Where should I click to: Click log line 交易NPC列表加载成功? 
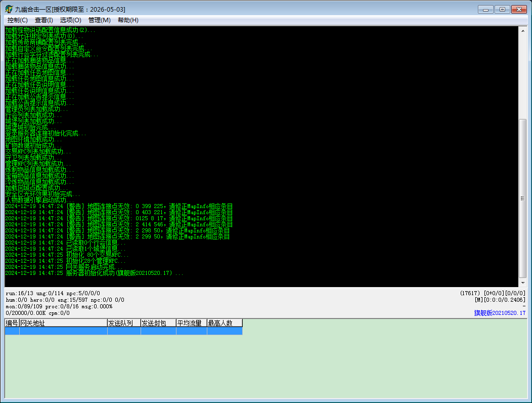38,151
